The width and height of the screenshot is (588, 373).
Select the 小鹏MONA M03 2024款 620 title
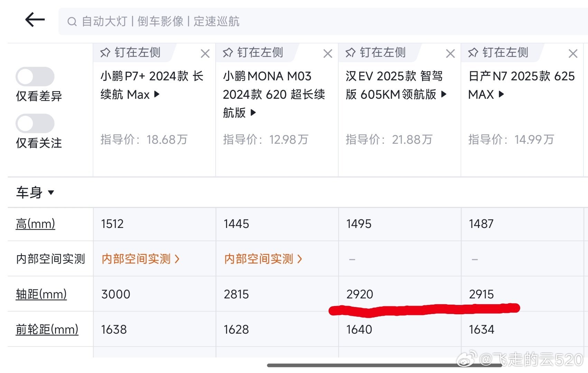click(x=274, y=94)
